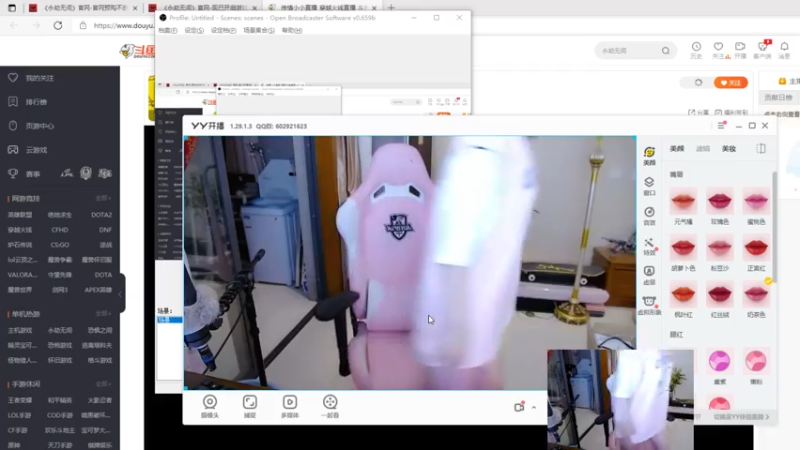Reload the browser page
This screenshot has width=800, height=450.
point(58,25)
